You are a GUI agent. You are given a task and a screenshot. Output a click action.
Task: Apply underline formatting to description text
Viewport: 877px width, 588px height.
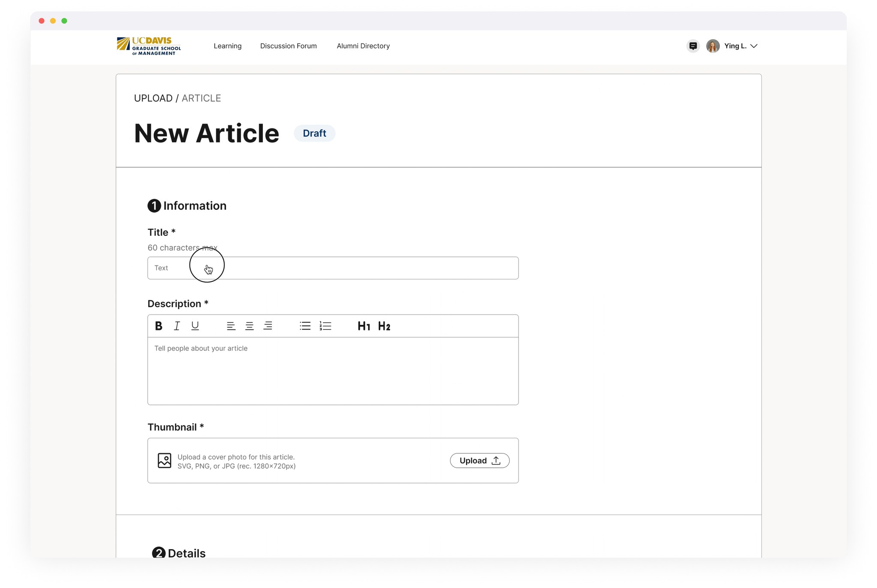(x=195, y=326)
